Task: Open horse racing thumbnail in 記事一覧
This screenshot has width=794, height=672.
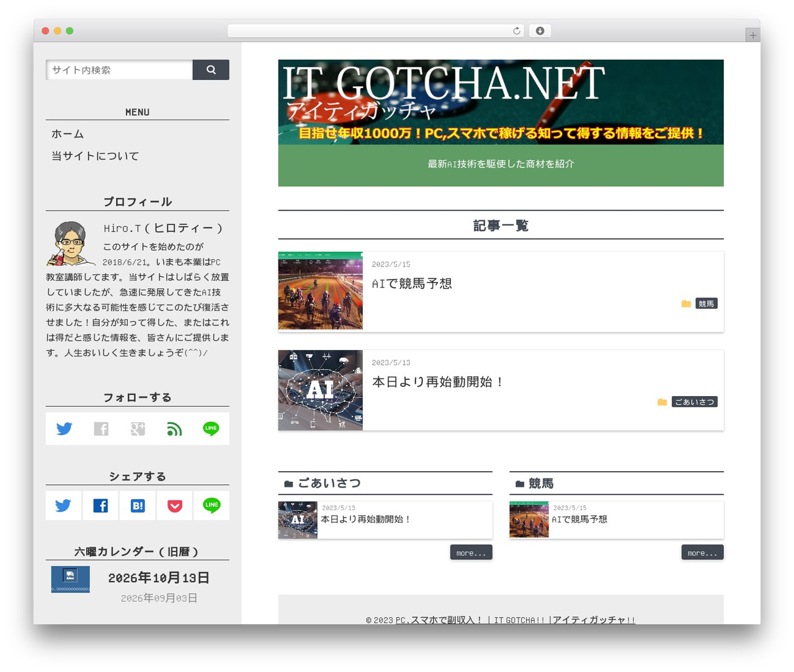Action: (x=321, y=291)
